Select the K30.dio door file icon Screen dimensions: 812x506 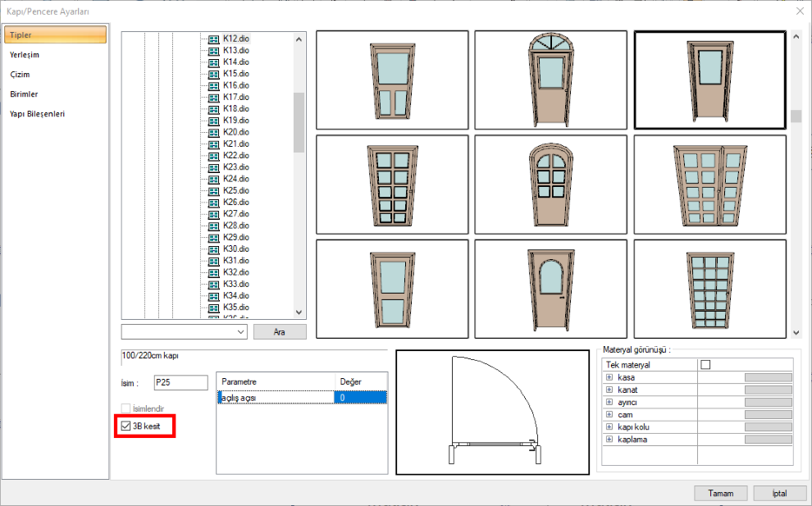[214, 248]
